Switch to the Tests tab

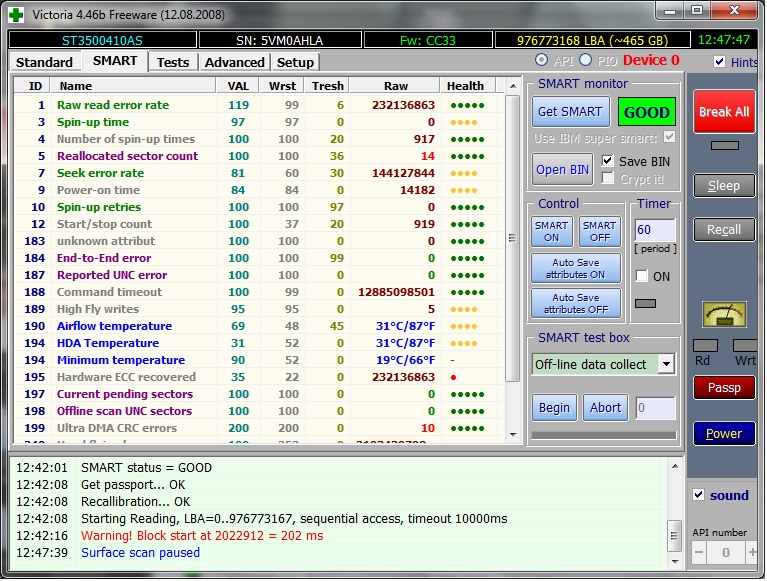[173, 62]
